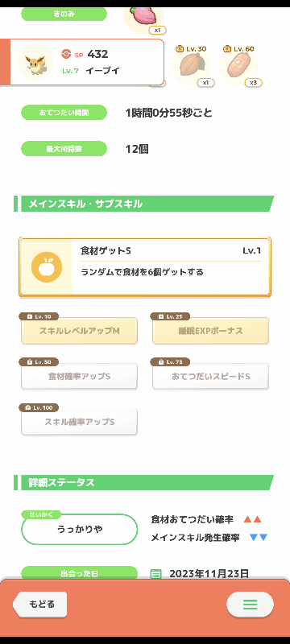The height and width of the screenshot is (644, 290).
Task: Select the 食材ゲットS main skill card
Action: [x=144, y=266]
